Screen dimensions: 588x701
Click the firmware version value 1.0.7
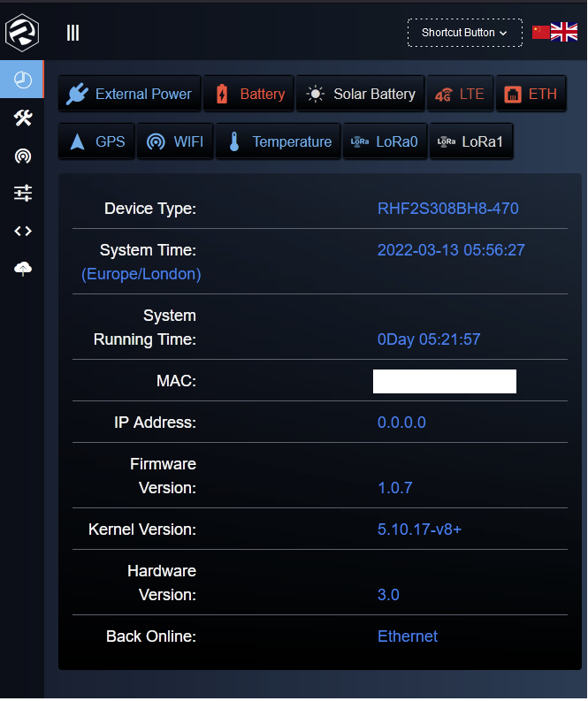395,488
